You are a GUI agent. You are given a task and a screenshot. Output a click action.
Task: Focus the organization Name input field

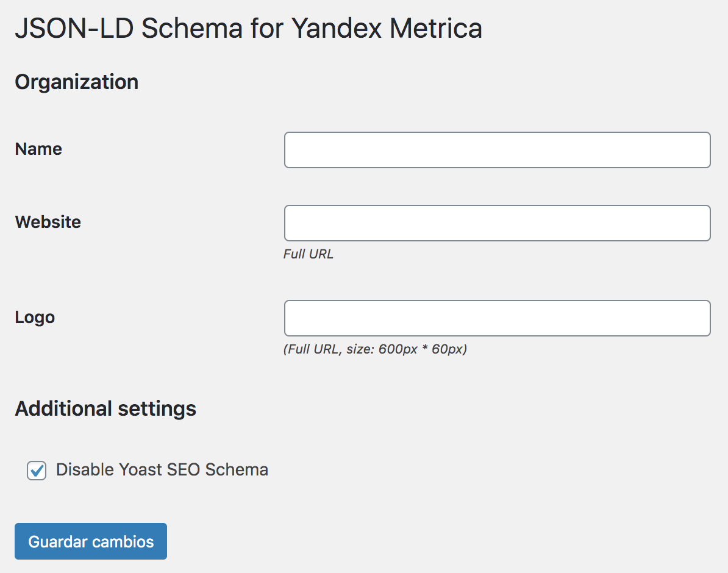[498, 150]
